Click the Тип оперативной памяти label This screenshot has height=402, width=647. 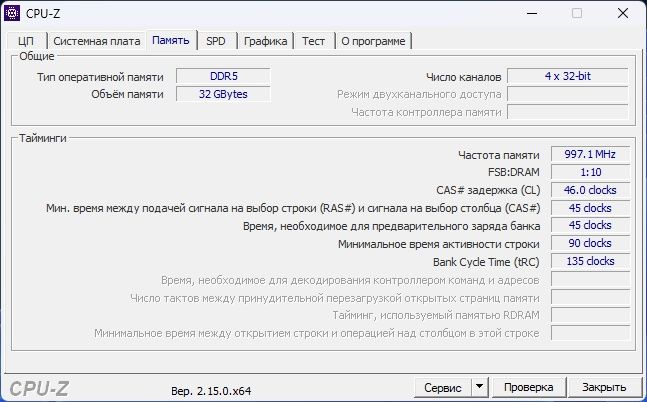pyautogui.click(x=100, y=77)
